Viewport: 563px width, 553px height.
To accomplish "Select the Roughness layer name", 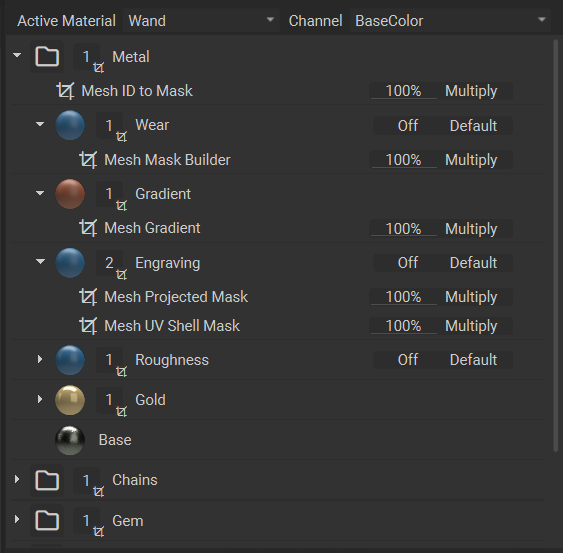I will point(172,360).
